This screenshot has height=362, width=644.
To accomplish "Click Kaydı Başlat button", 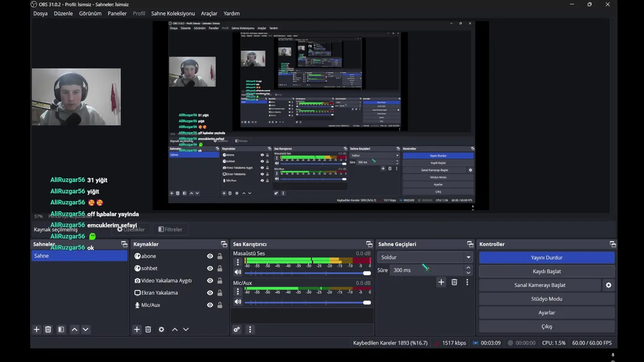I will point(546,271).
